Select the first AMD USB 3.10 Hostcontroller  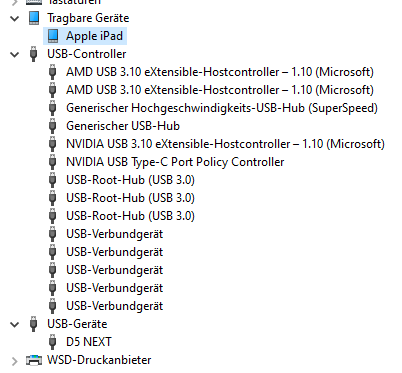(220, 72)
